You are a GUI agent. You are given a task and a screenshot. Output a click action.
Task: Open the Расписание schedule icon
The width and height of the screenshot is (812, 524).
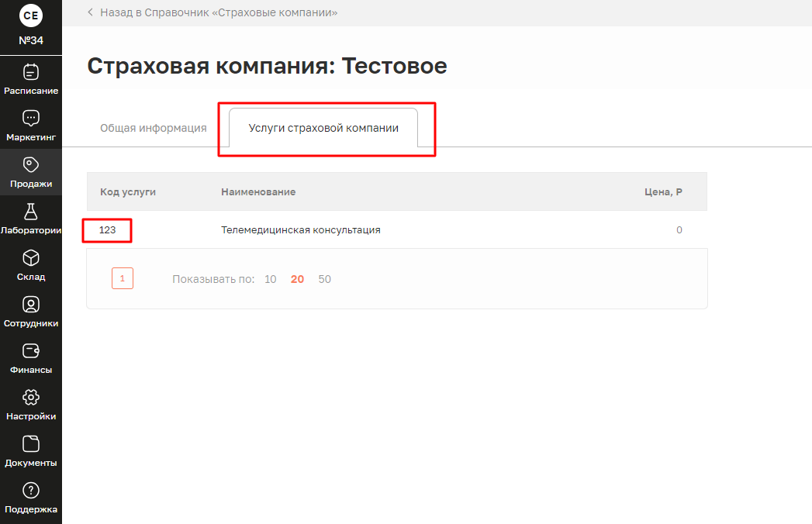(30, 72)
